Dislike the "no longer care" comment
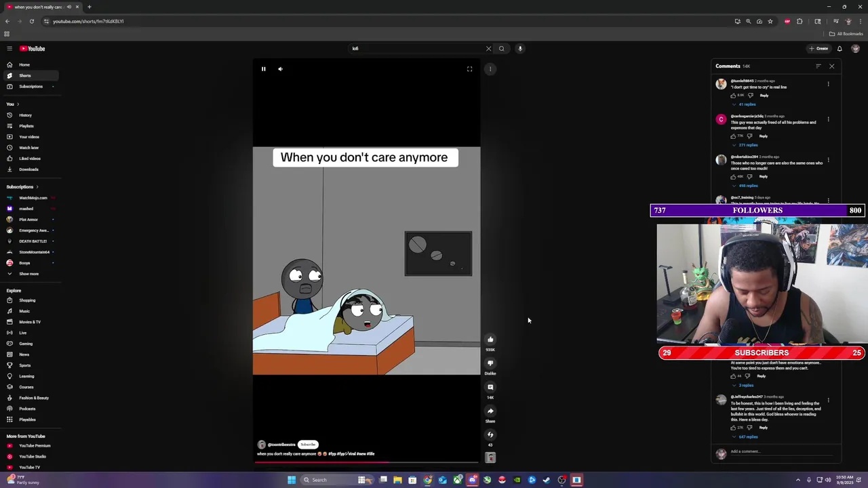Screen dimensions: 868x488 coord(751,177)
